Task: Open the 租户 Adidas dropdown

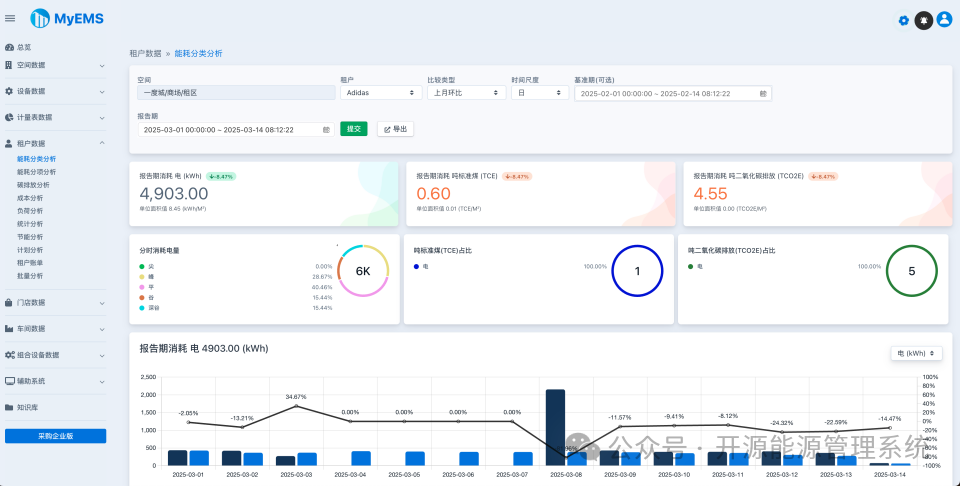Action: pyautogui.click(x=381, y=93)
